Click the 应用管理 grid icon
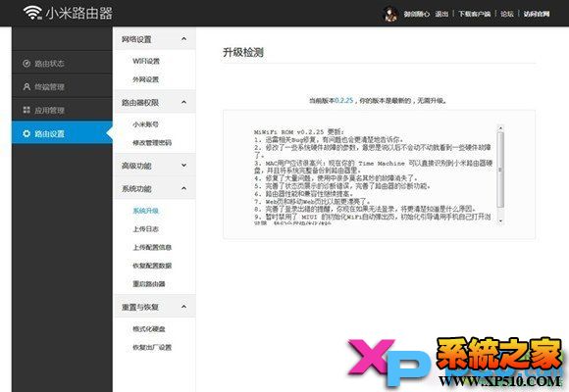Viewport: 569px width, 392px height. coord(26,110)
